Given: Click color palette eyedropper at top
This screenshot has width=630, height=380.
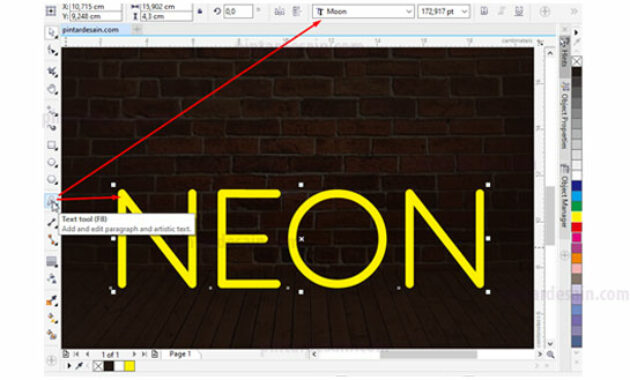Looking at the screenshot, I should pyautogui.click(x=577, y=42).
